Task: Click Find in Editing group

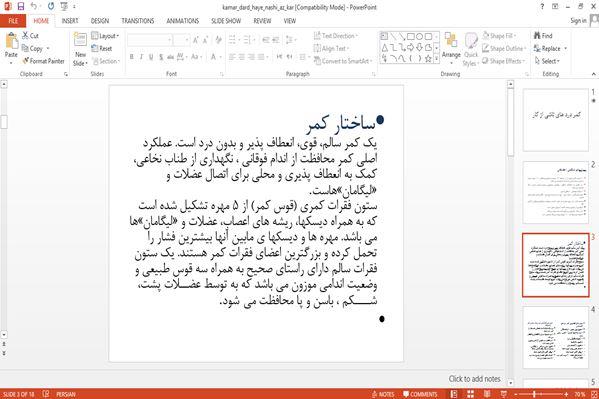Action: point(543,36)
